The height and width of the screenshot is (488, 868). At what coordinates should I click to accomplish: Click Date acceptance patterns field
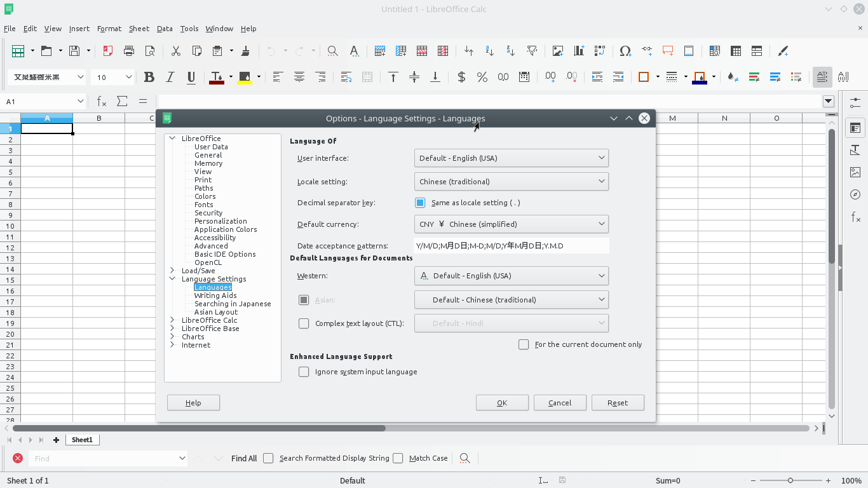click(x=512, y=246)
